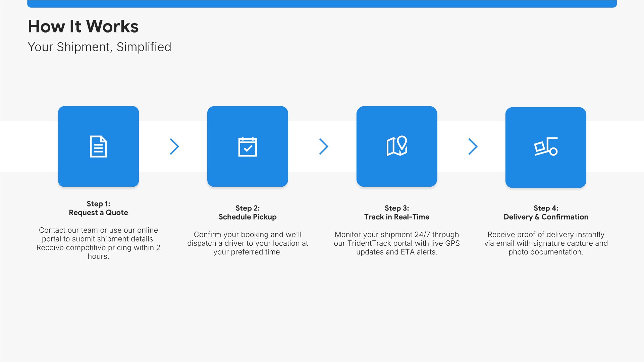The width and height of the screenshot is (644, 362).
Task: Select the 'Receive proof of delivery' text
Action: click(546, 243)
